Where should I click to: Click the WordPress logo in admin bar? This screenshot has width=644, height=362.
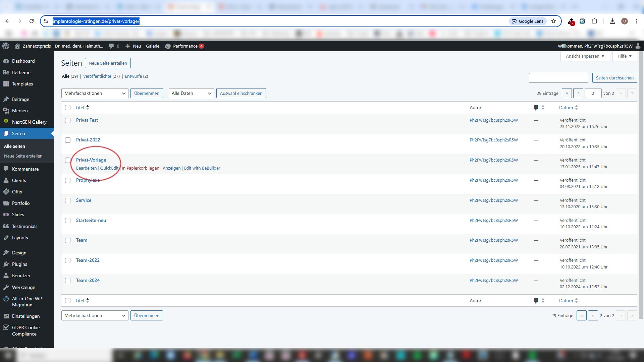(x=6, y=46)
